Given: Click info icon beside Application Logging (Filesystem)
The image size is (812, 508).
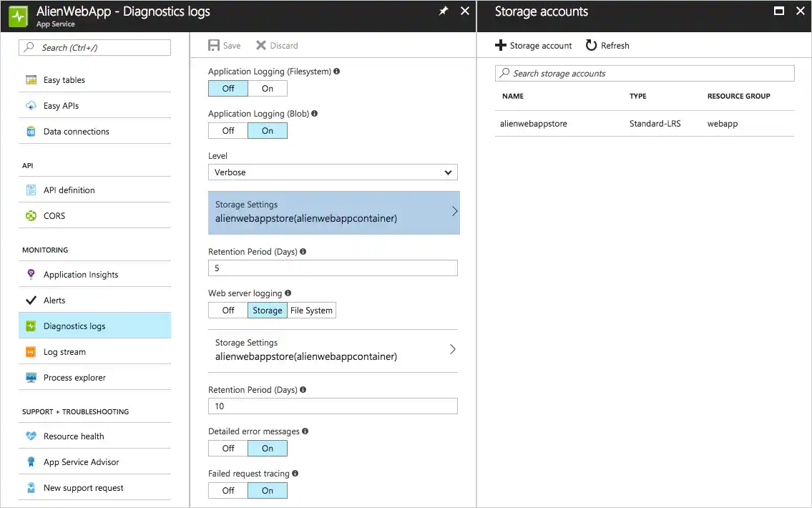Looking at the screenshot, I should tap(337, 72).
